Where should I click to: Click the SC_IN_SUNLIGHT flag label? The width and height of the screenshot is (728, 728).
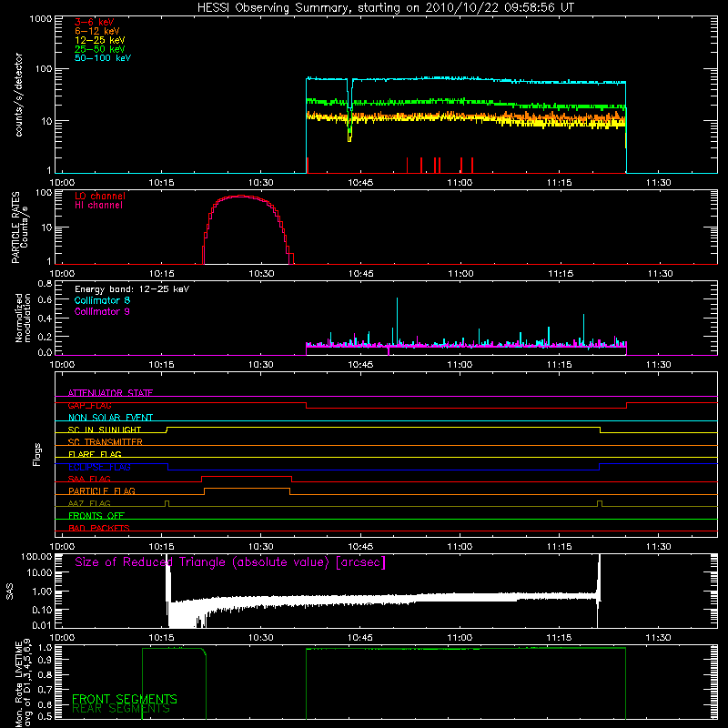[x=105, y=430]
